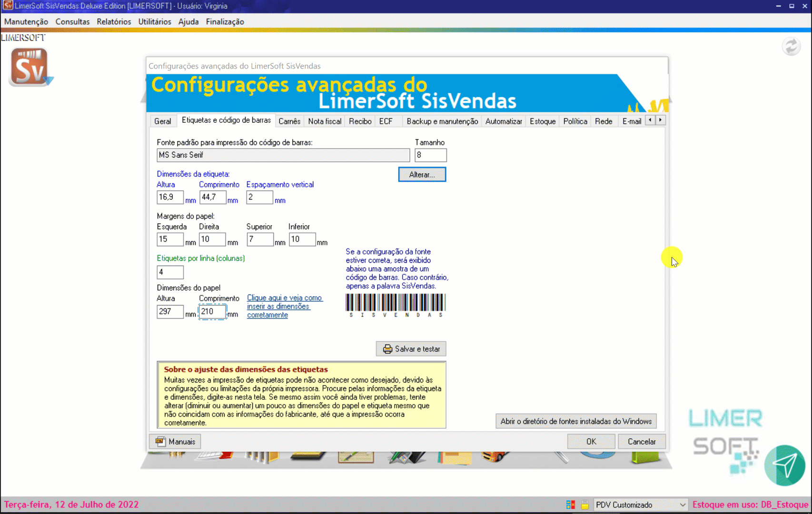
Task: Maximize the SisVendas window
Action: click(792, 6)
